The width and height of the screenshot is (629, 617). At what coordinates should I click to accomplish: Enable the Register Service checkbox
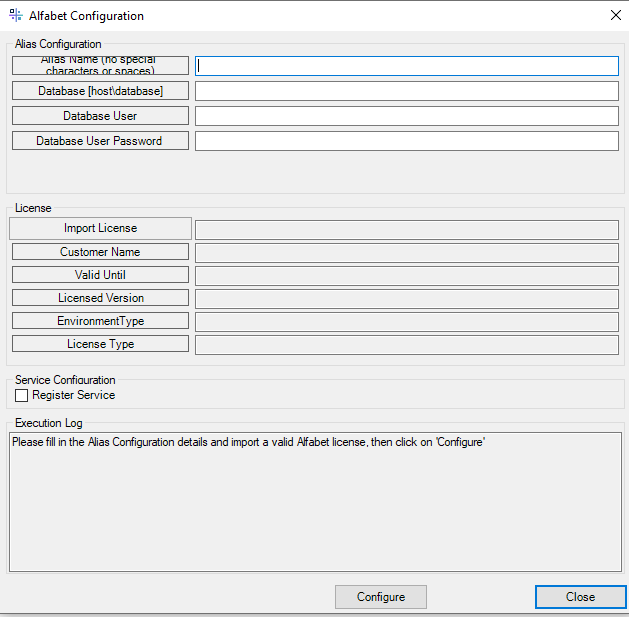tap(22, 396)
